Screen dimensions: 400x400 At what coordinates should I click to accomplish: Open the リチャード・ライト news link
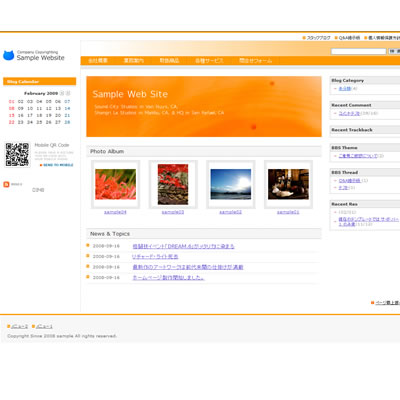155,257
